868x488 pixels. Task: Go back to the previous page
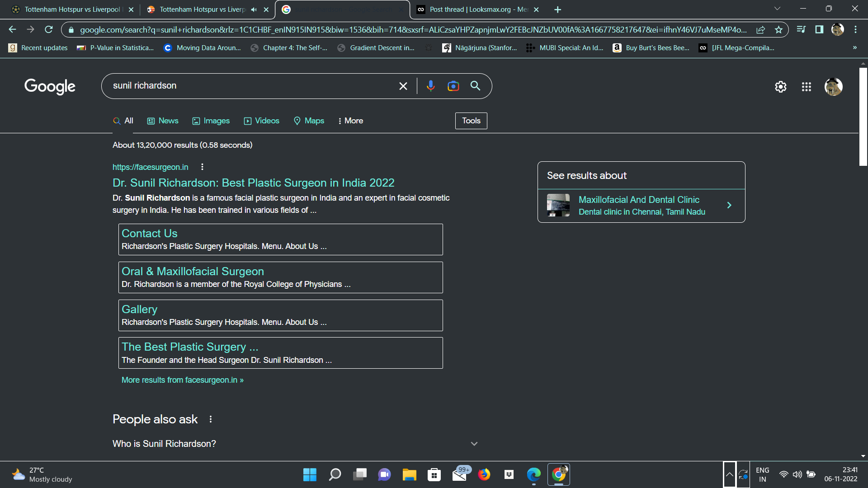point(12,29)
